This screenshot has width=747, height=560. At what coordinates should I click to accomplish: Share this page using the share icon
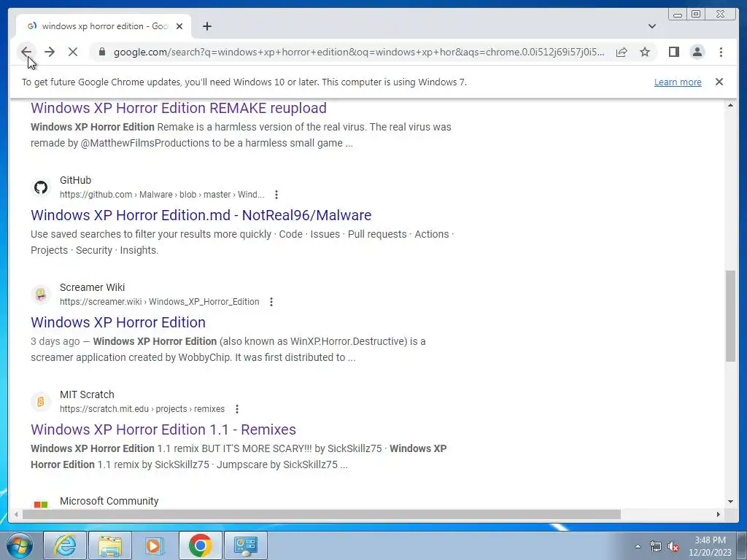[622, 52]
